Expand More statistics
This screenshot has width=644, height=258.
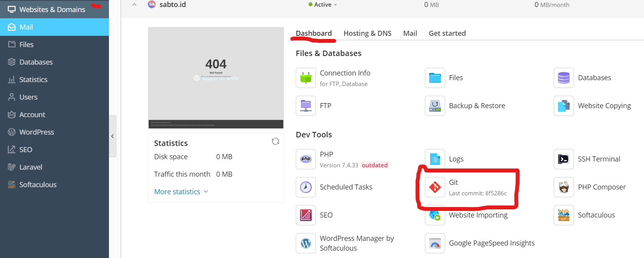[181, 192]
